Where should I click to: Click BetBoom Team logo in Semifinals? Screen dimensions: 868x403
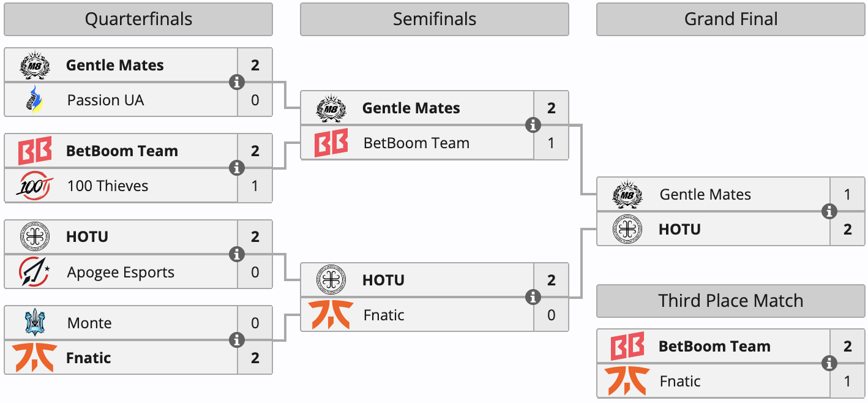(x=331, y=143)
